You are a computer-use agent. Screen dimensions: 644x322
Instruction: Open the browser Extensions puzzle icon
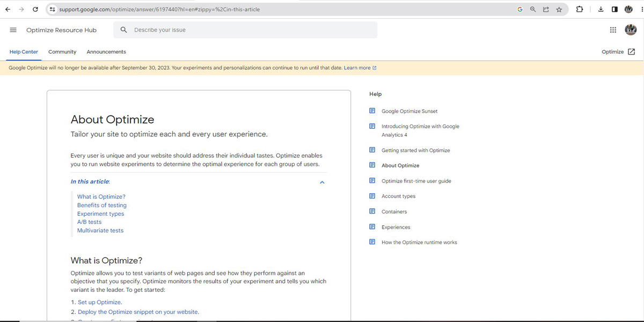(x=580, y=9)
